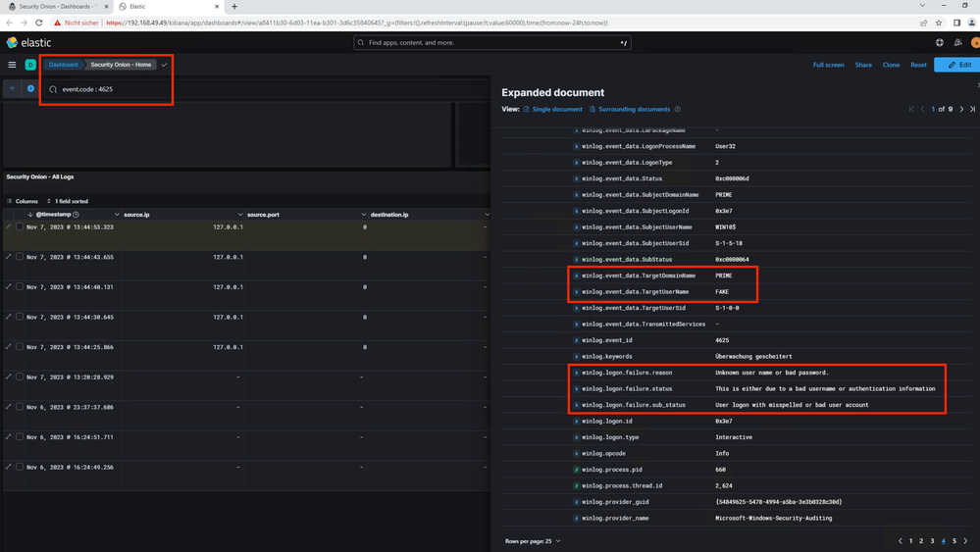Open the Columns selector
This screenshot has width=980, height=552.
22,201
